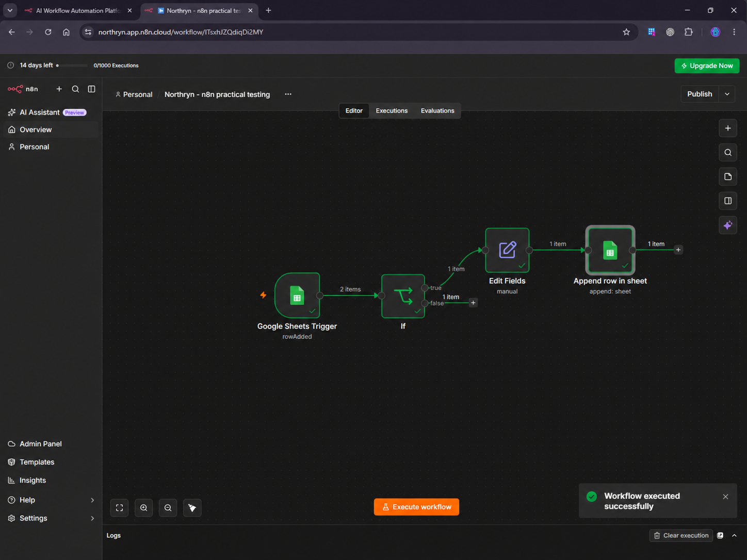The width and height of the screenshot is (747, 560).
Task: Expand the Settings submenu
Action: tap(92, 518)
